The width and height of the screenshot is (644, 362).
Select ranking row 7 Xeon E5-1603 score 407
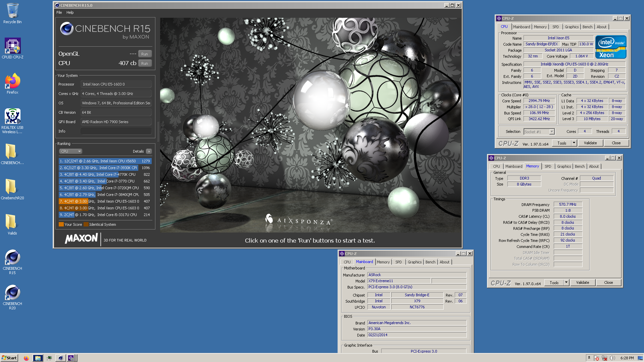coord(105,201)
